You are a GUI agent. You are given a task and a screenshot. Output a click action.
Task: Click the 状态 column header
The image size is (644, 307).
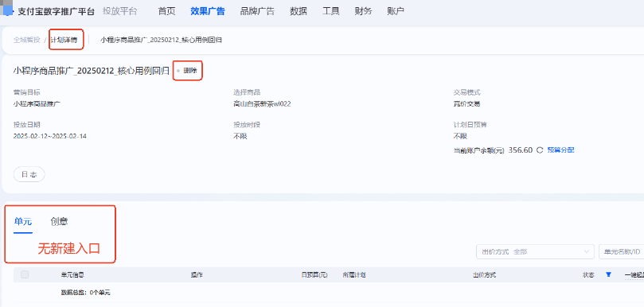pos(588,275)
